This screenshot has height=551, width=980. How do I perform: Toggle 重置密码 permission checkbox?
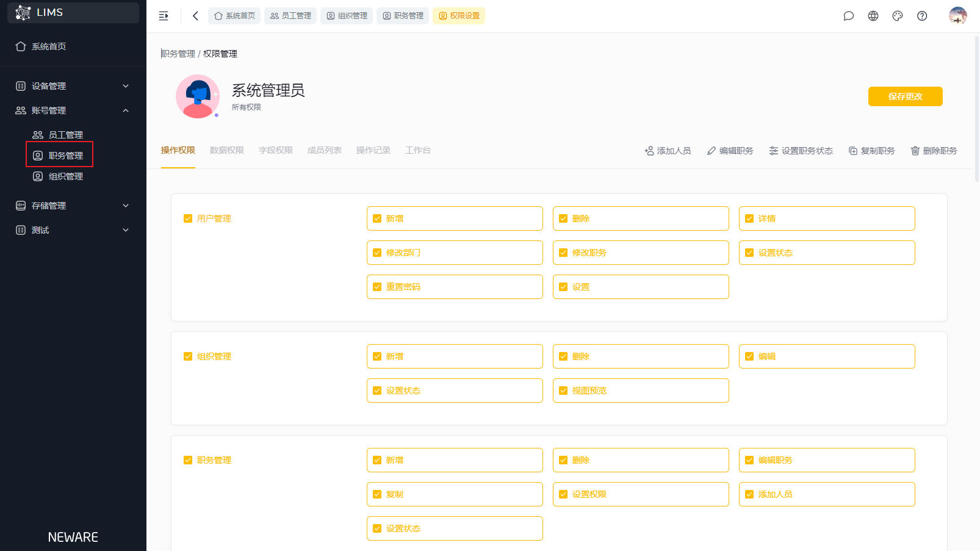tap(377, 287)
